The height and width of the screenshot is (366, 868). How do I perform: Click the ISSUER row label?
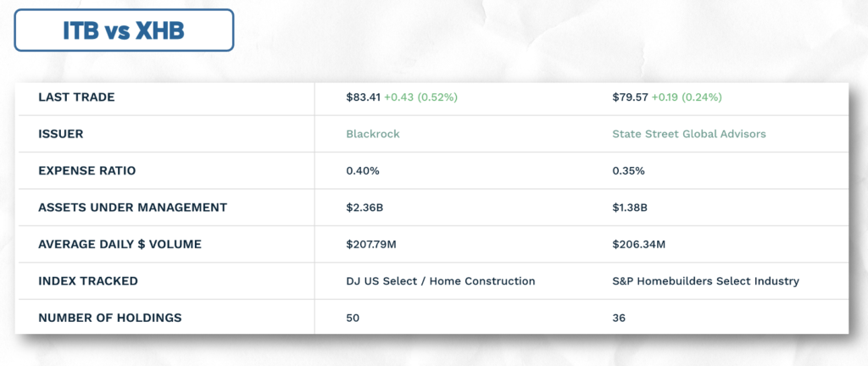pyautogui.click(x=60, y=135)
